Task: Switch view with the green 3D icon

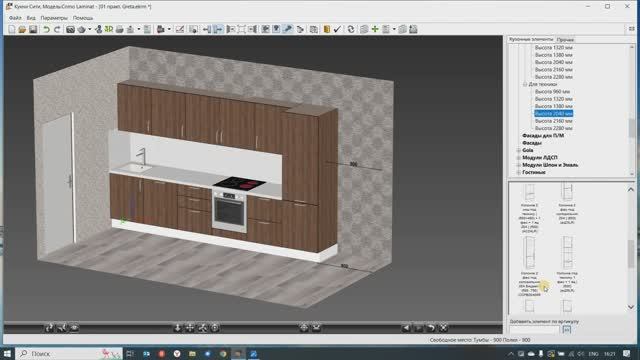Action: coord(109,29)
